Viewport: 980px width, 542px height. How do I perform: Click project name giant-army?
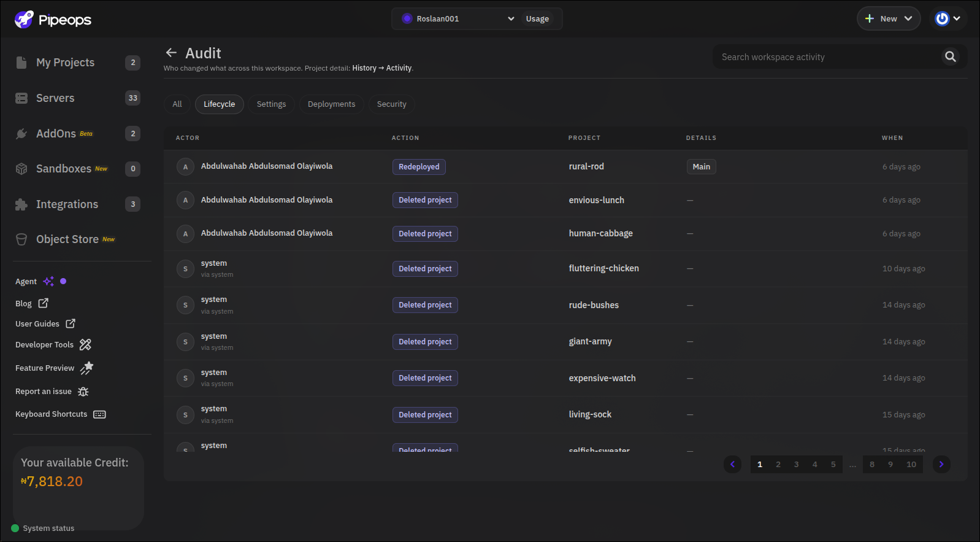tap(591, 341)
